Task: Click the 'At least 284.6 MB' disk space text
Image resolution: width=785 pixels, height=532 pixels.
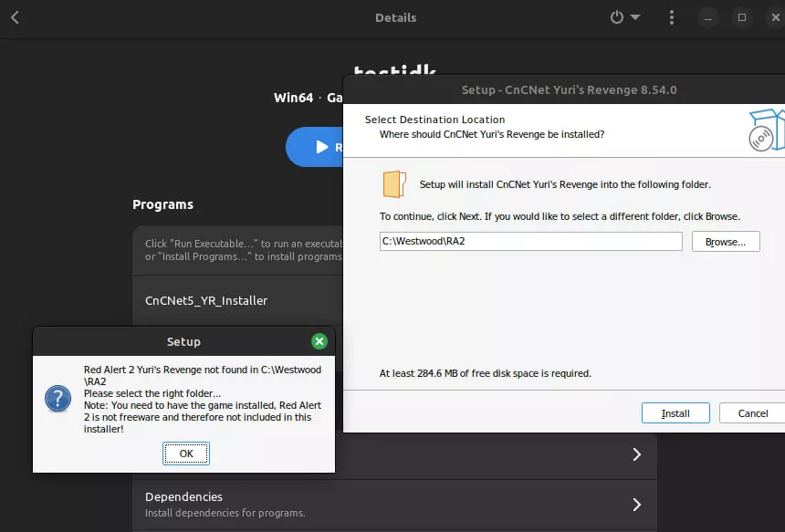Action: (x=485, y=373)
